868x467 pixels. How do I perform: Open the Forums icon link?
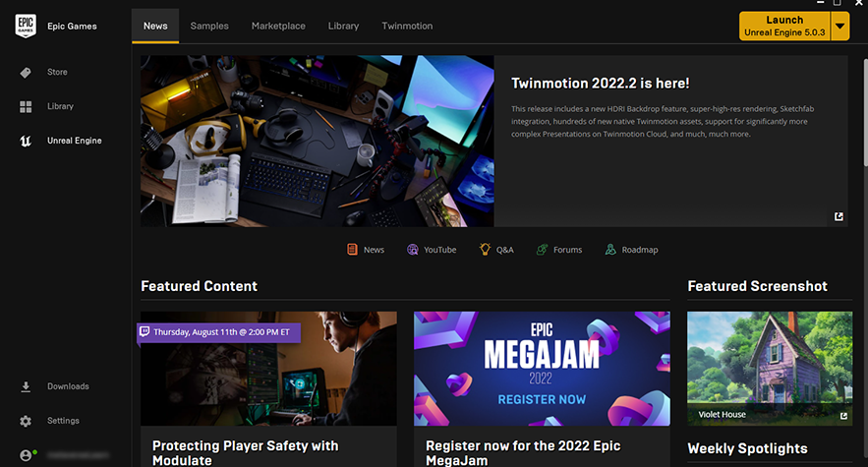pyautogui.click(x=542, y=250)
